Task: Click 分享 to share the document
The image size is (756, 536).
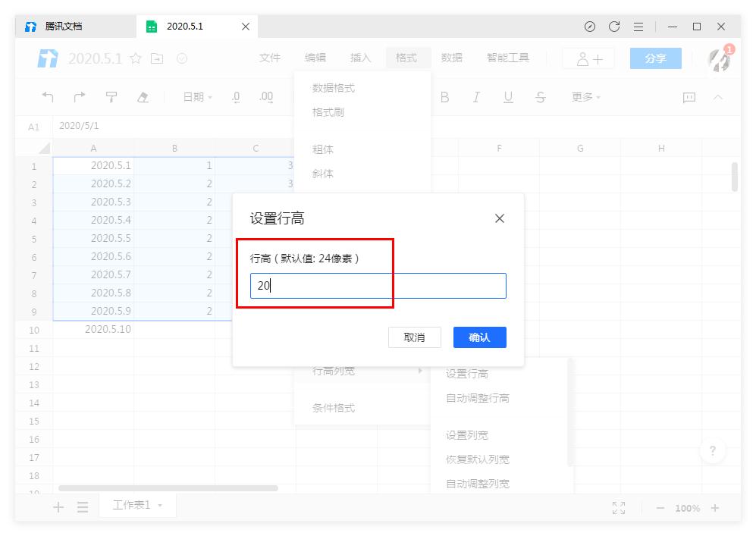Action: coord(655,57)
